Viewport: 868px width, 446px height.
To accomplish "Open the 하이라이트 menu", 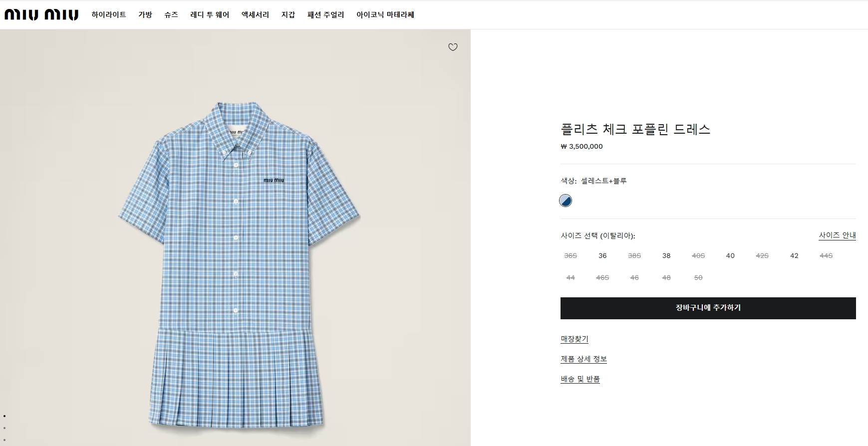I will (109, 15).
